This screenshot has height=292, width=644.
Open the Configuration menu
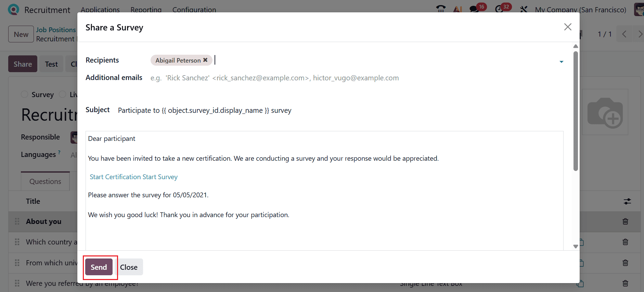point(194,10)
